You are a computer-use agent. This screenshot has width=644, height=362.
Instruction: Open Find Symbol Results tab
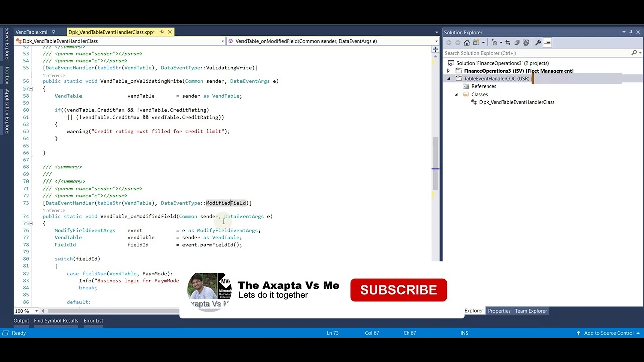click(56, 321)
